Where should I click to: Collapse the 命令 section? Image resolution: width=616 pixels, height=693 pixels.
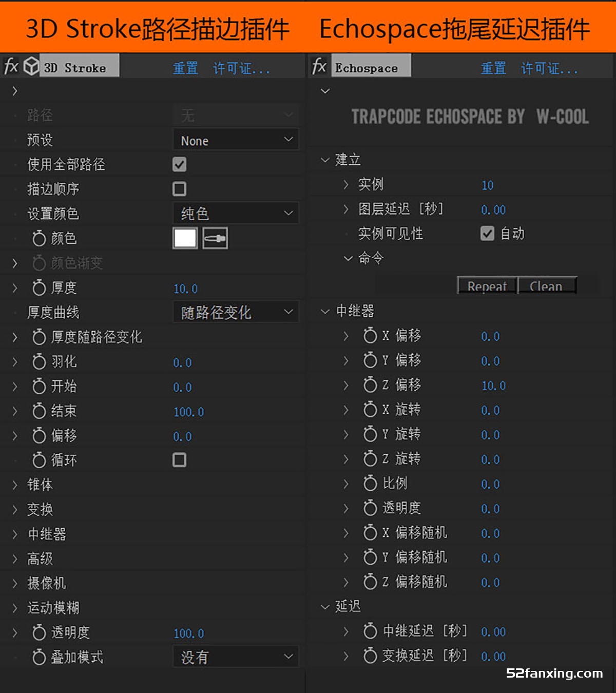[348, 258]
